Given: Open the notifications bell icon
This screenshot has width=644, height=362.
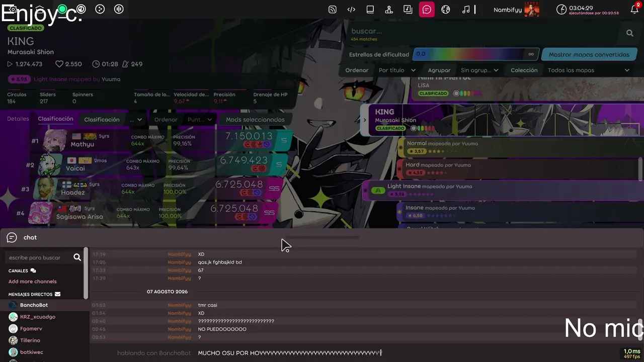Looking at the screenshot, I should [x=634, y=10].
